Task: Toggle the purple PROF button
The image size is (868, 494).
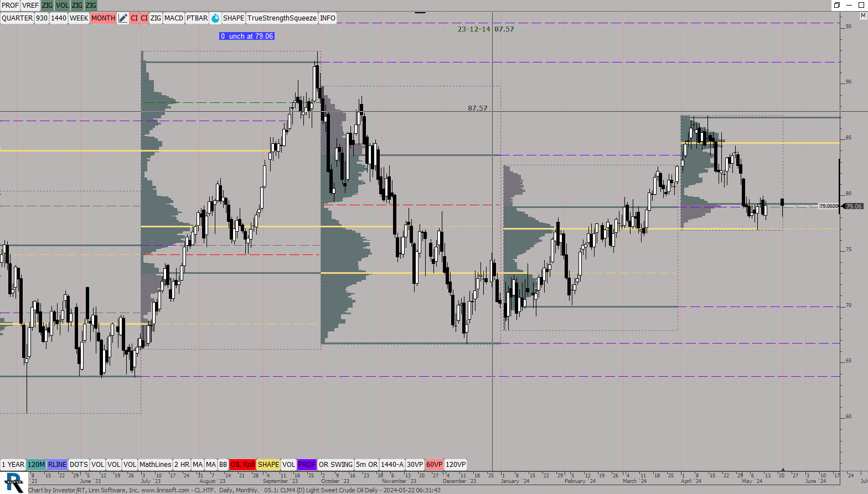Action: (307, 465)
